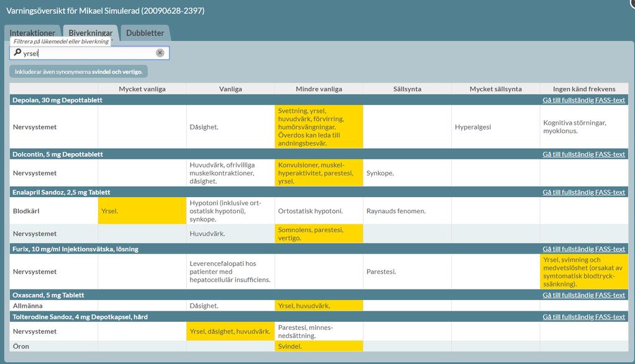Open full FASS text for Dolcontin
635x364 pixels.
(x=583, y=154)
